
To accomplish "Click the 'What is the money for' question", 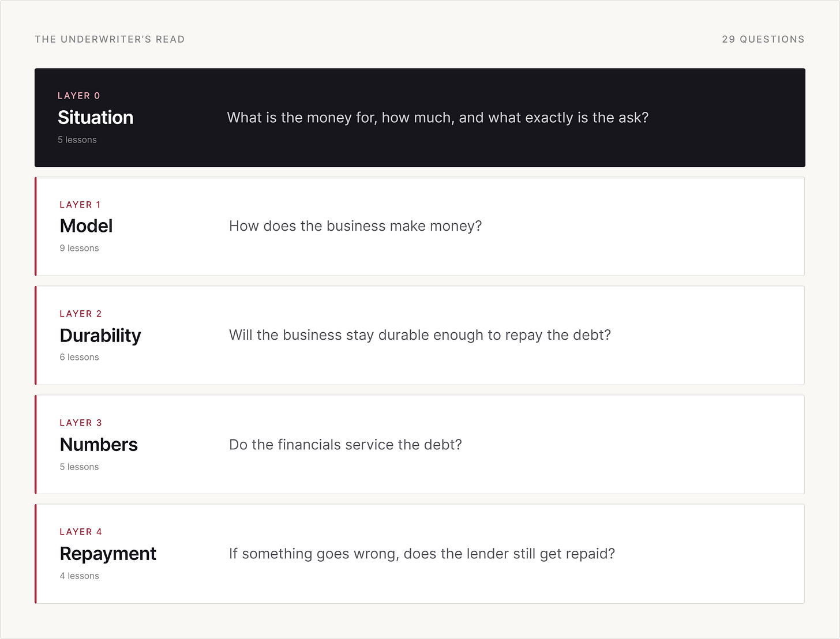I will (438, 118).
